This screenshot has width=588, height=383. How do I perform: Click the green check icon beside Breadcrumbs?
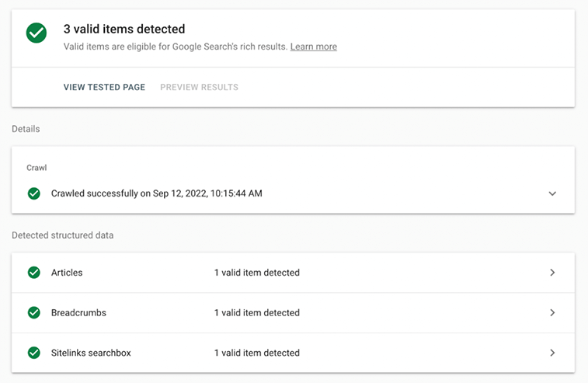[x=33, y=313]
